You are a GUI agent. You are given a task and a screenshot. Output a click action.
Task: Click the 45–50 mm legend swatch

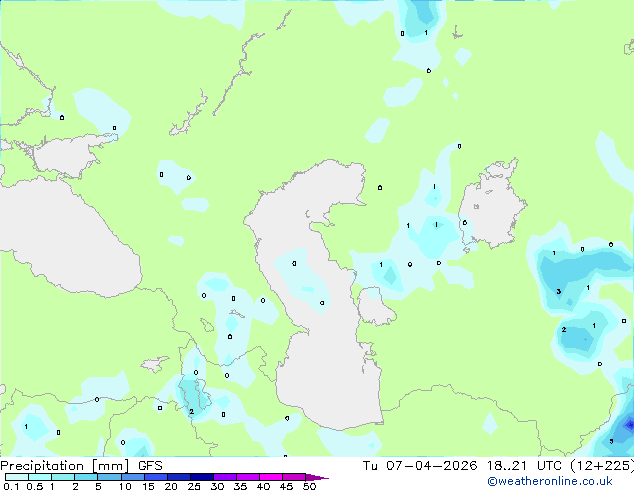pos(294,477)
